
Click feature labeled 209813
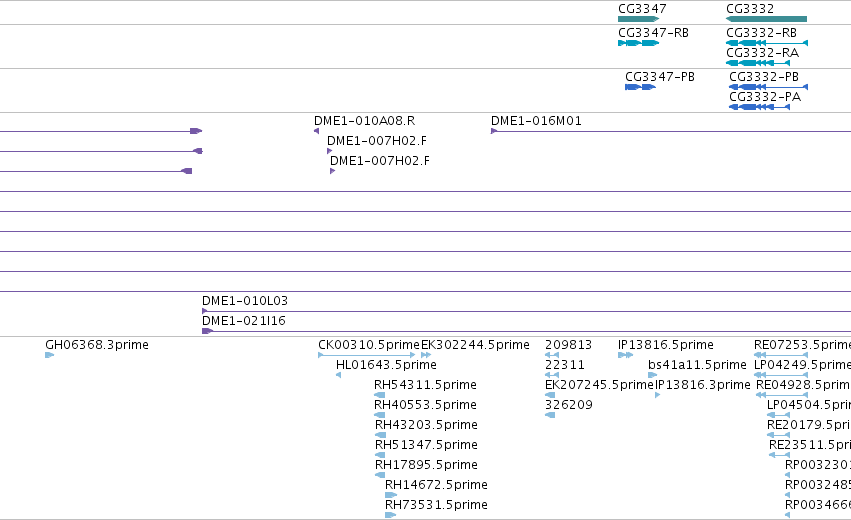point(568,345)
